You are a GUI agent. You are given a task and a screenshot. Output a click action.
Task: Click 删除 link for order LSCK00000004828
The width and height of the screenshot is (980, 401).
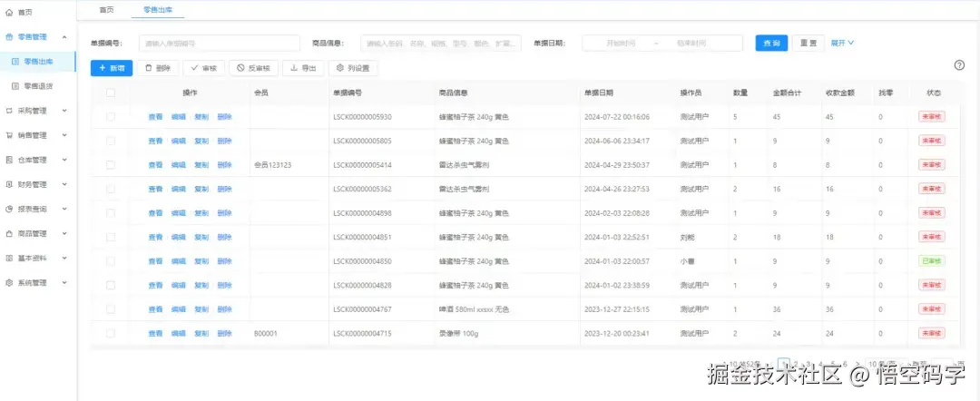tap(224, 286)
